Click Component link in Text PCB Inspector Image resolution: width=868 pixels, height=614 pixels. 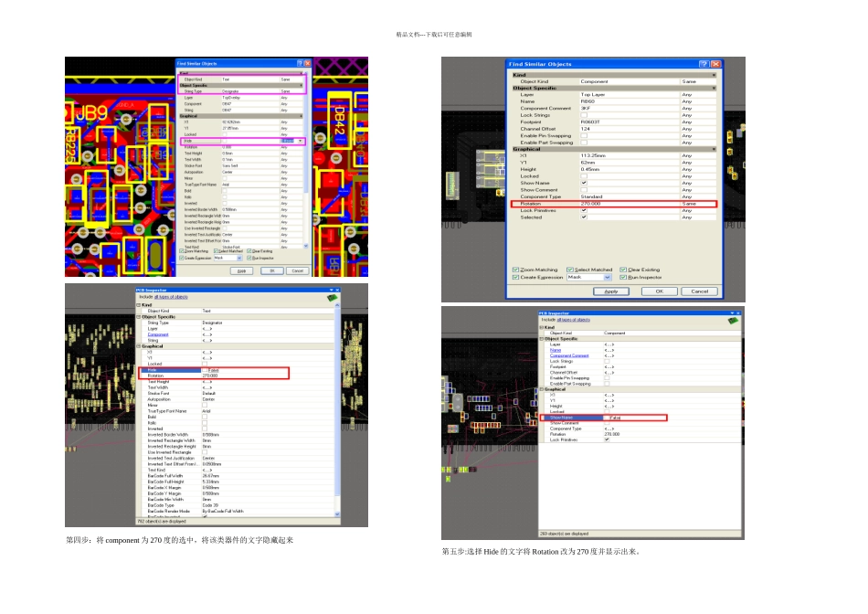pyautogui.click(x=158, y=334)
